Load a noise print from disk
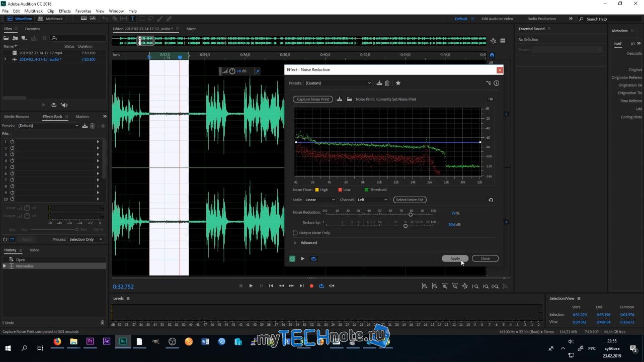The image size is (644, 362). 349,99
